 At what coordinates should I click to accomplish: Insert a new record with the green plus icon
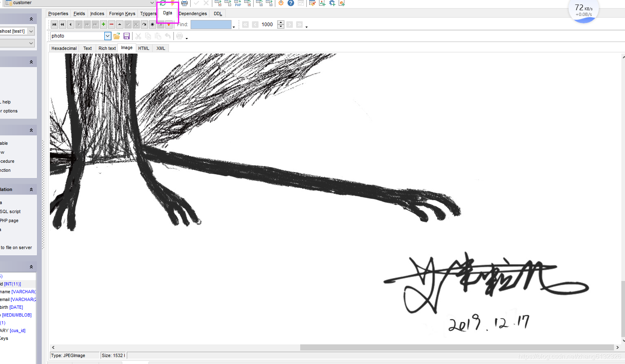tap(103, 24)
